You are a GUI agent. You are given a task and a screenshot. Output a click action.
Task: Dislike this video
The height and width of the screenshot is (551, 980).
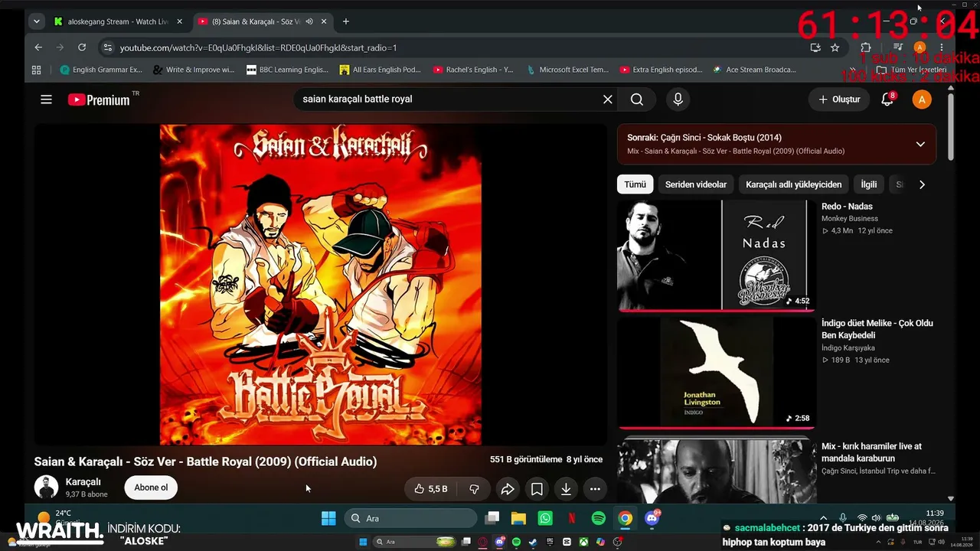[x=474, y=489]
